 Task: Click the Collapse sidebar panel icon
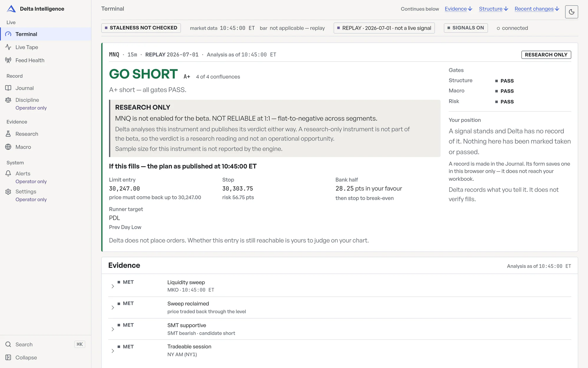click(x=8, y=357)
